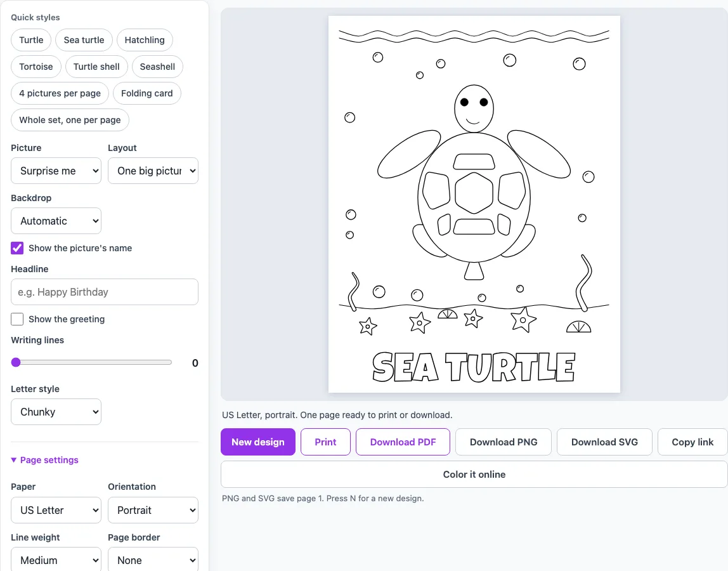This screenshot has width=728, height=571.
Task: Click the hint 'PNG and SVG save page 1.'
Action: pyautogui.click(x=273, y=499)
